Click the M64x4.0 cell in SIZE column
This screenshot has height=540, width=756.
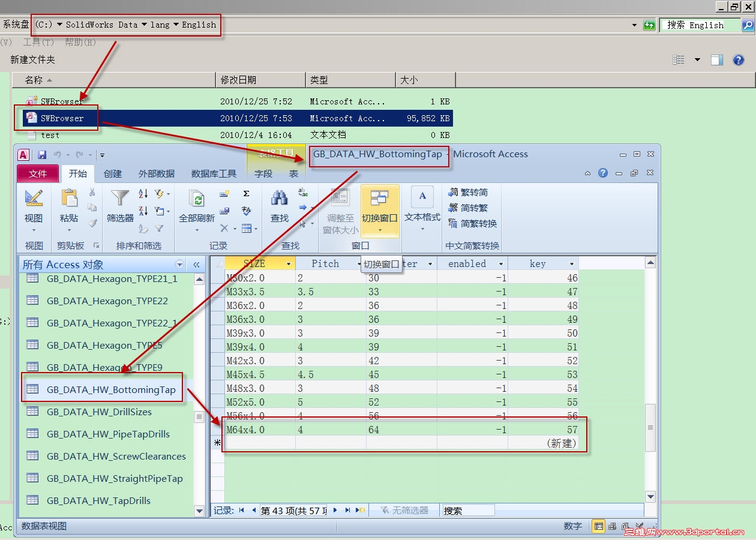pyautogui.click(x=260, y=430)
